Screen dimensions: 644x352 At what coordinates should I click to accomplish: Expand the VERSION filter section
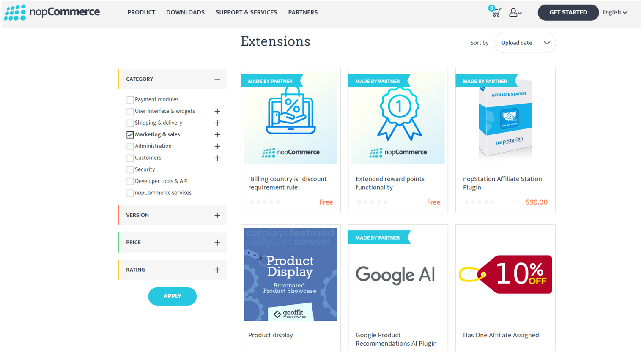217,215
